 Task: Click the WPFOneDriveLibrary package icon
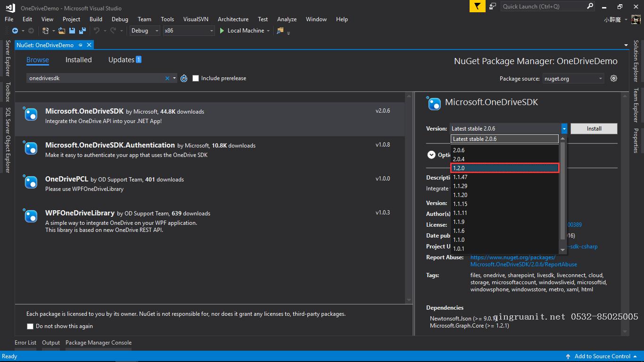(x=31, y=217)
